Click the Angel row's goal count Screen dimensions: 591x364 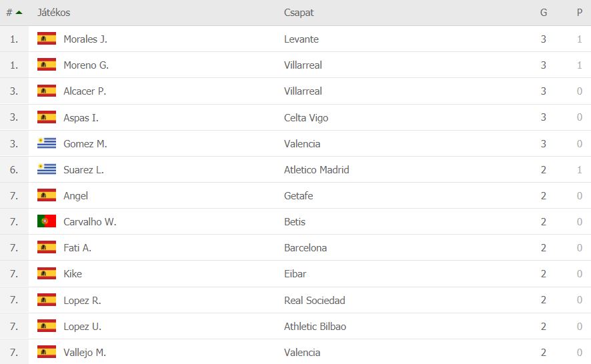pos(544,195)
